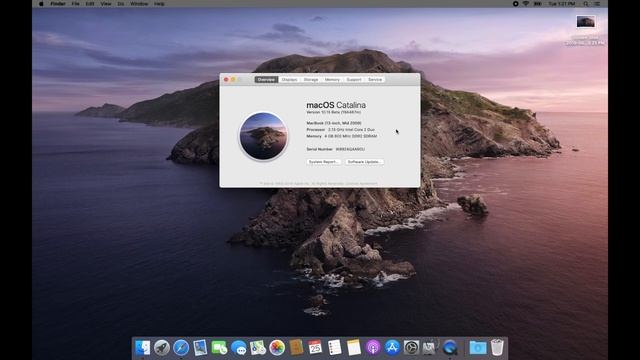Viewport: 640px width, 360px height.
Task: Open Mail stamp icon in Dock
Action: (x=200, y=348)
